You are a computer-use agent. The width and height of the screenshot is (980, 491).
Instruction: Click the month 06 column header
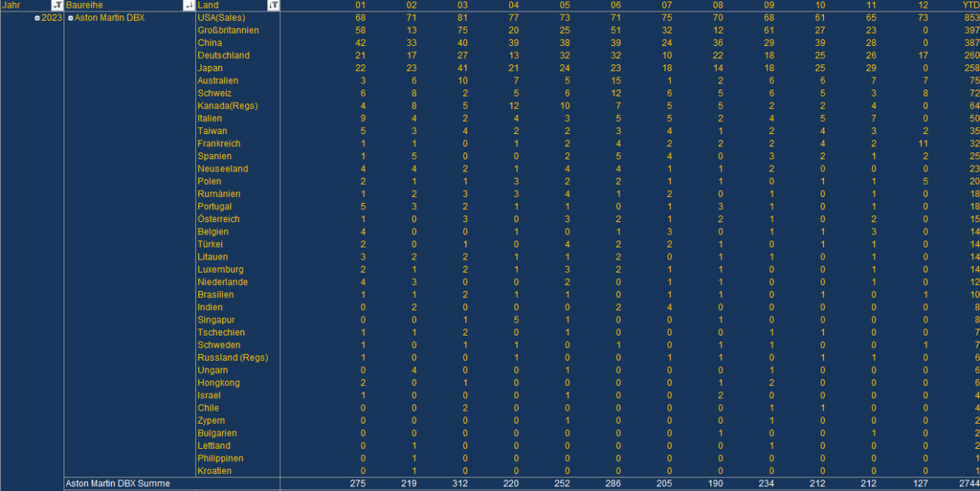(616, 5)
